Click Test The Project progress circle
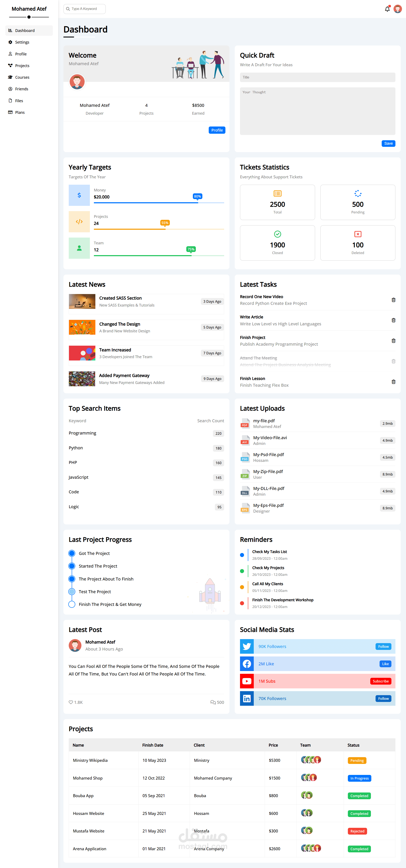This screenshot has height=868, width=406. tap(72, 591)
